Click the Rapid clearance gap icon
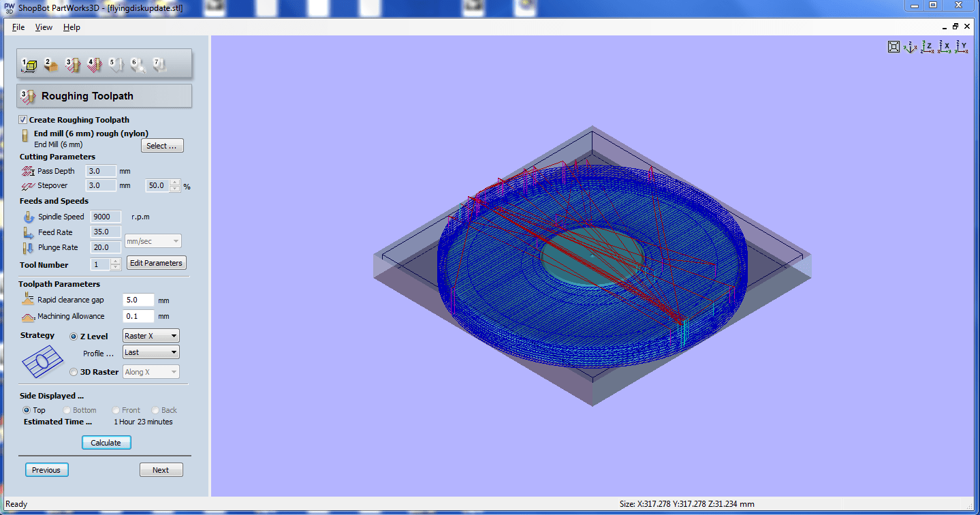The height and width of the screenshot is (515, 980). tap(28, 299)
